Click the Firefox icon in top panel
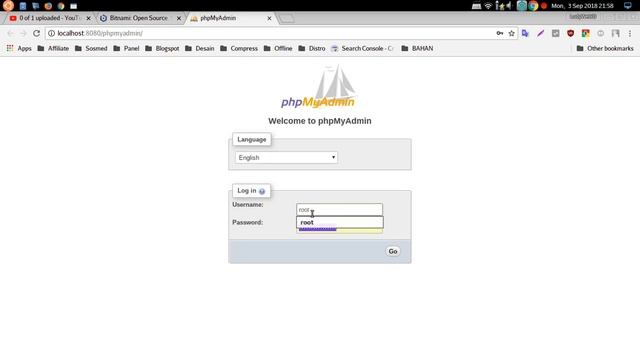 (x=48, y=6)
